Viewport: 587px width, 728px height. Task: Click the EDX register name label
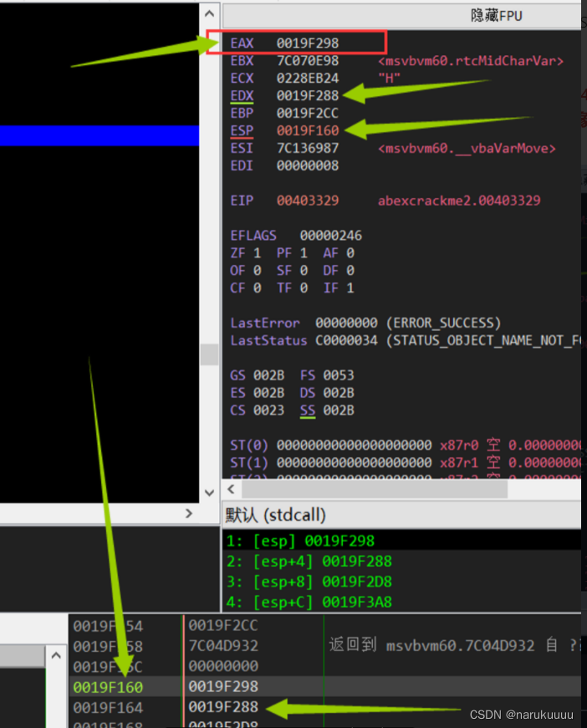tap(242, 95)
